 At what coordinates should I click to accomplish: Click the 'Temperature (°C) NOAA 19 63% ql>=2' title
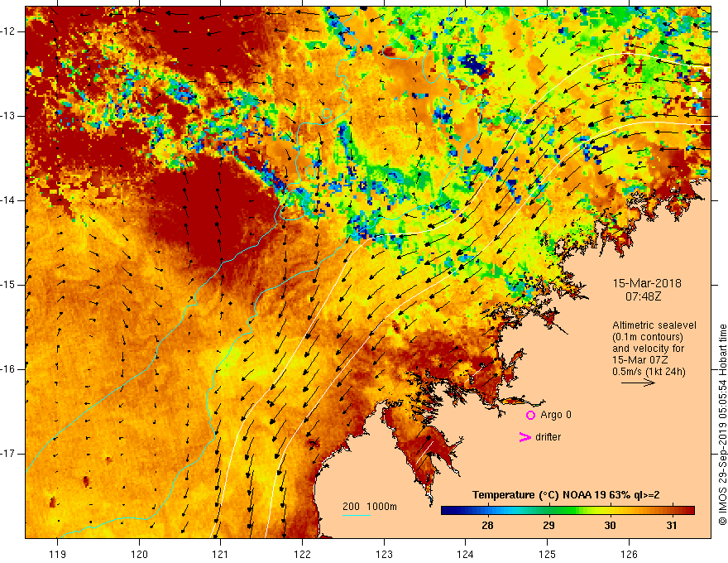(566, 495)
